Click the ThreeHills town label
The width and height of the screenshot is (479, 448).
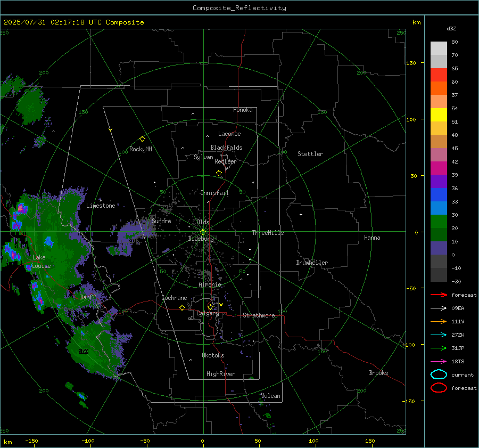(268, 233)
